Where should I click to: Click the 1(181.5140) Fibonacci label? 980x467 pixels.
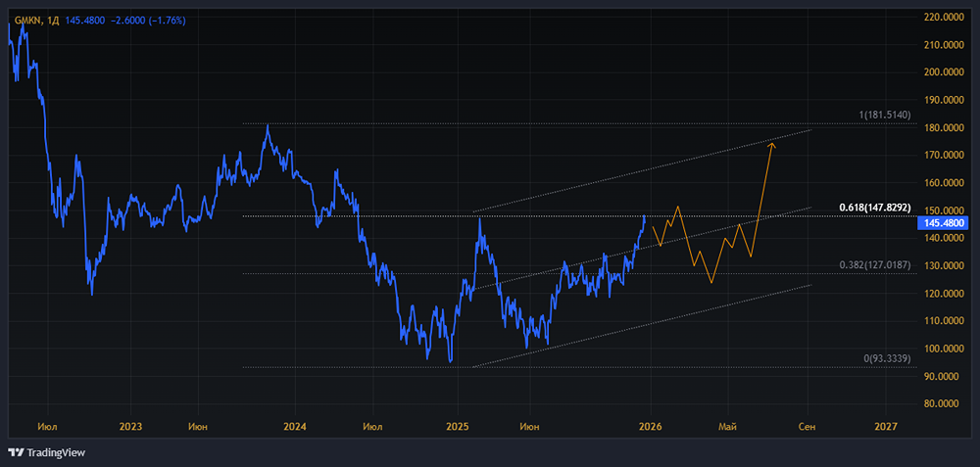(x=884, y=116)
